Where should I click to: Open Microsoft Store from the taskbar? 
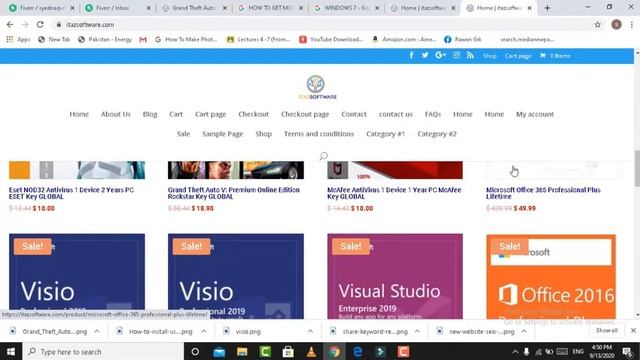[x=288, y=351]
